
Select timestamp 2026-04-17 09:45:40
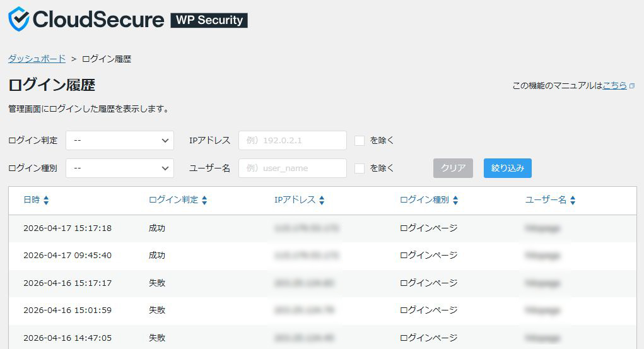[x=67, y=255]
